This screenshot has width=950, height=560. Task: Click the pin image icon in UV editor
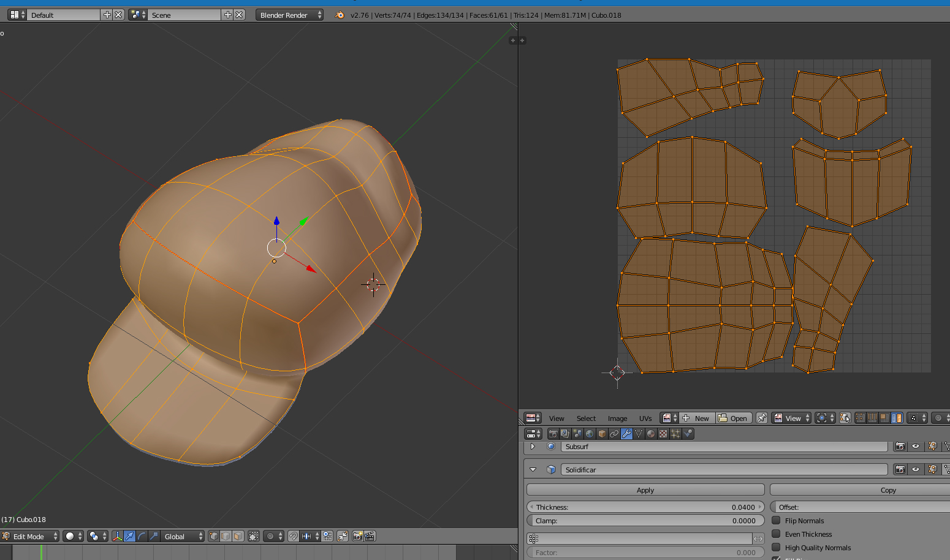click(762, 418)
